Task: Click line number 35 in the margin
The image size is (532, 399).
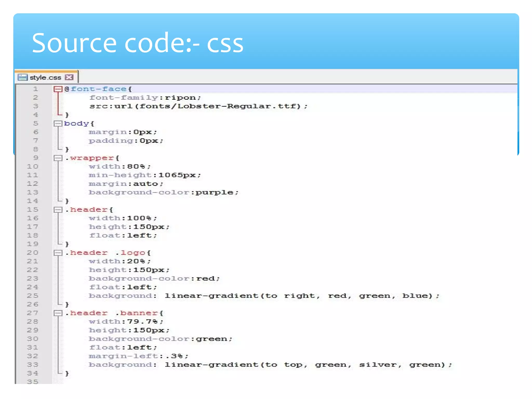Action: point(32,382)
